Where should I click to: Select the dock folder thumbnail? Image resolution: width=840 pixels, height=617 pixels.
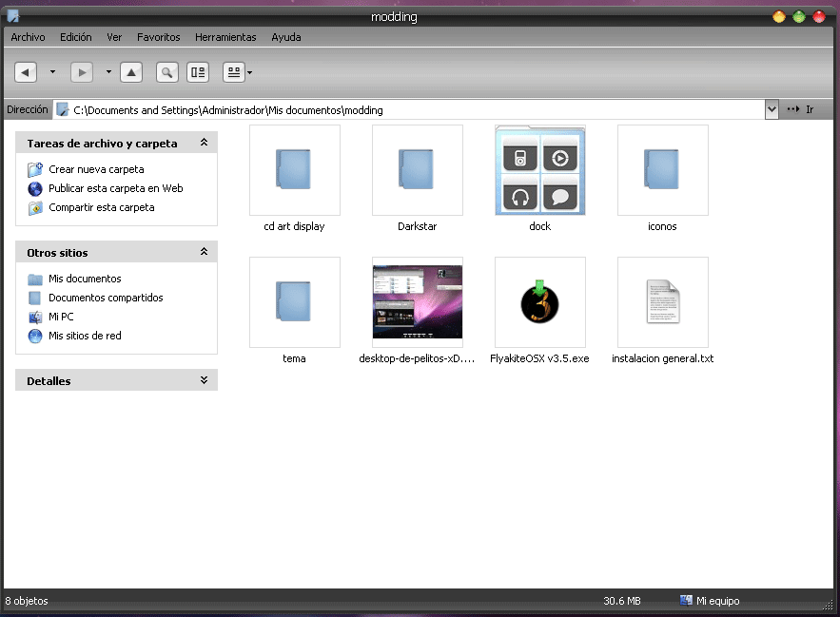coord(540,170)
